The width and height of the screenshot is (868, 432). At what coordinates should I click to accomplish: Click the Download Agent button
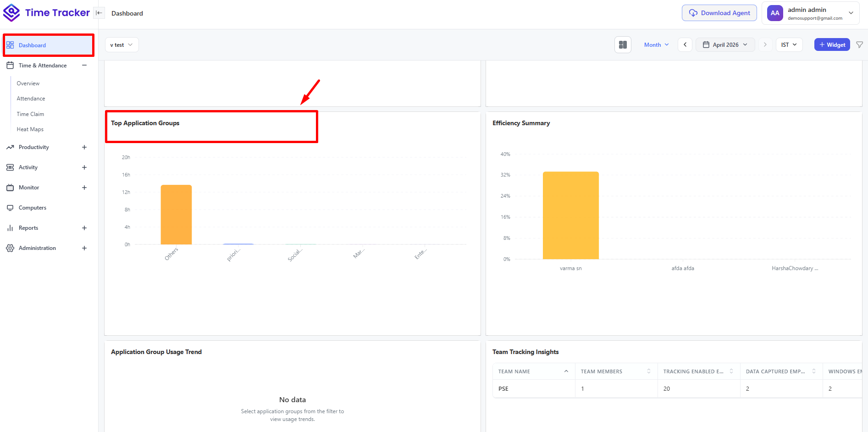click(719, 13)
